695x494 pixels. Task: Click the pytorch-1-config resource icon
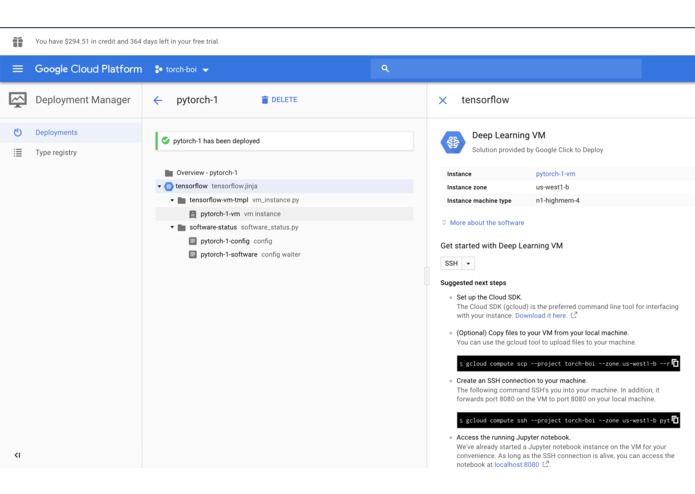pos(193,241)
